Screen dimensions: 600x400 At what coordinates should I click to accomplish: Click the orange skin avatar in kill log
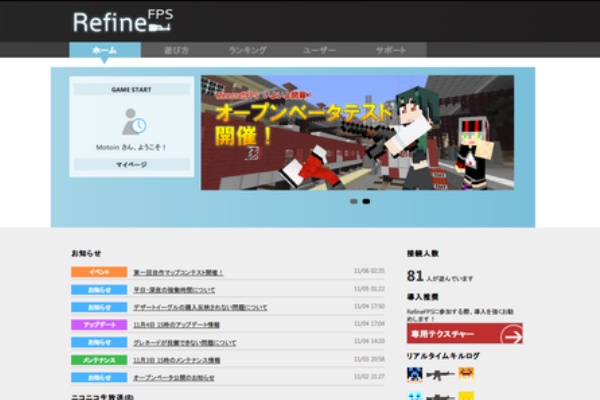(466, 374)
